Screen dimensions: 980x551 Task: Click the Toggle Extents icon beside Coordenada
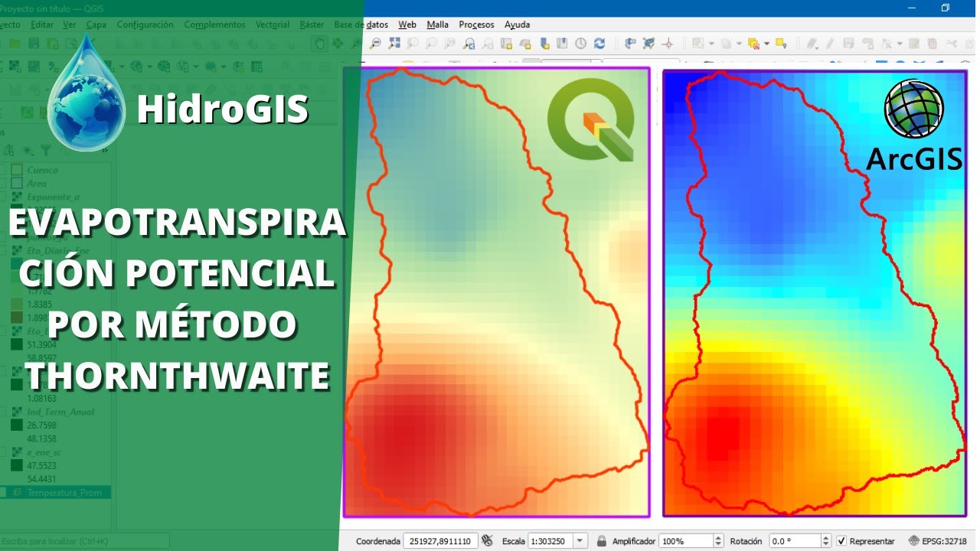tap(487, 541)
